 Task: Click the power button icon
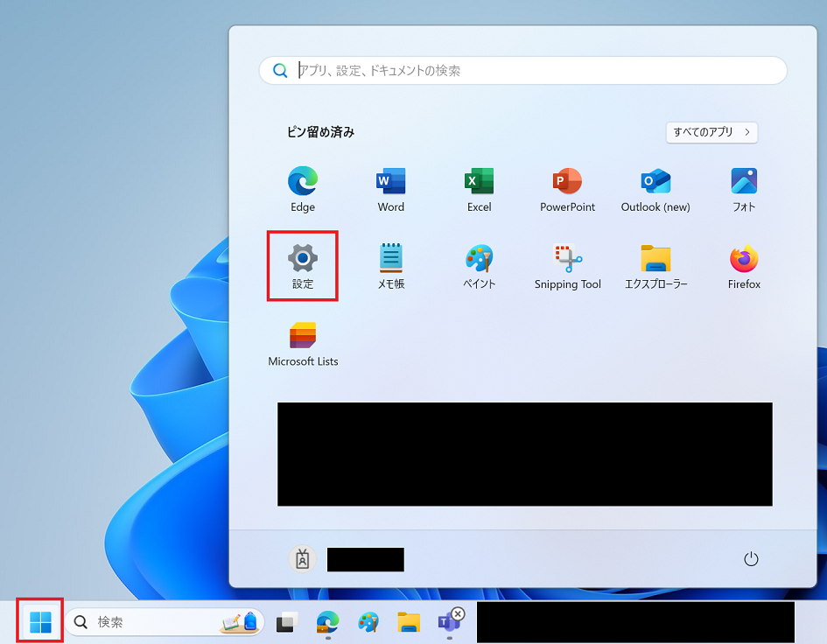751,559
